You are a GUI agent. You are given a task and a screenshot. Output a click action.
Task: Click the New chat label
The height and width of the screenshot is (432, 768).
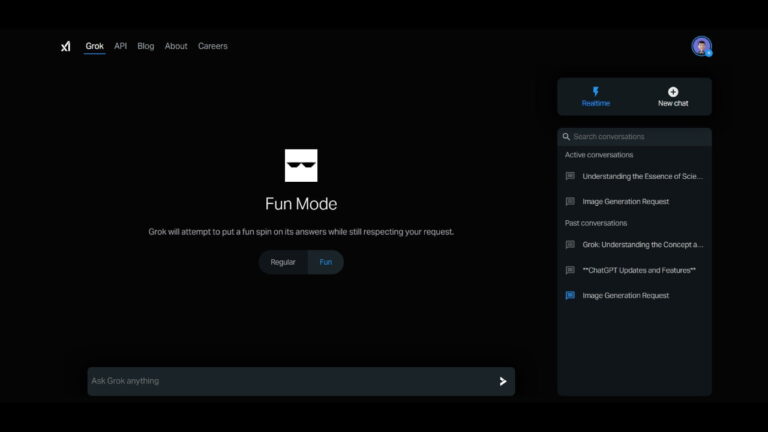(673, 103)
